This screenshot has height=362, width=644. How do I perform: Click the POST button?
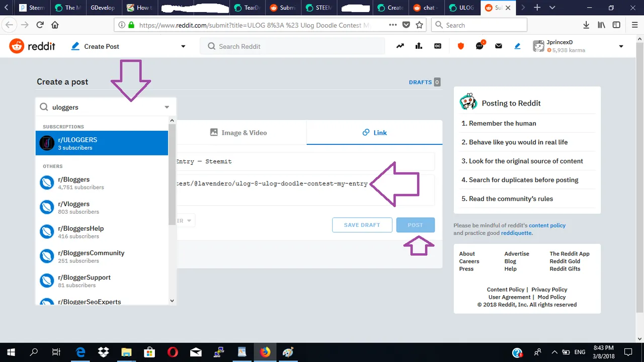point(415,225)
